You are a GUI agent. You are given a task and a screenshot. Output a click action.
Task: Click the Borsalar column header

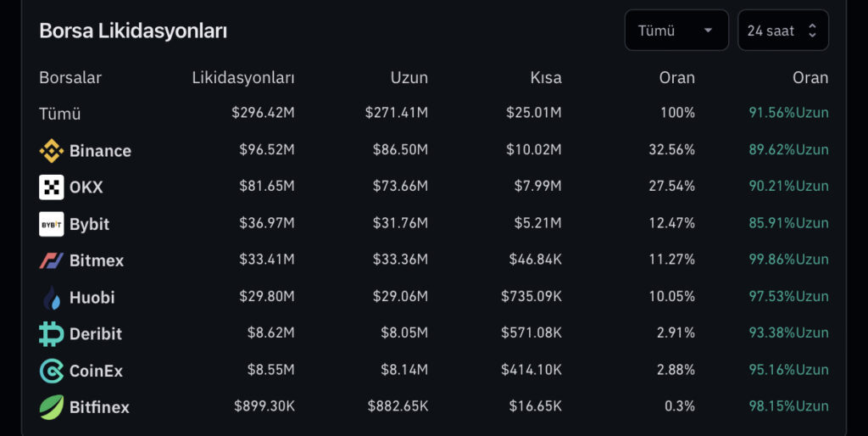(70, 77)
